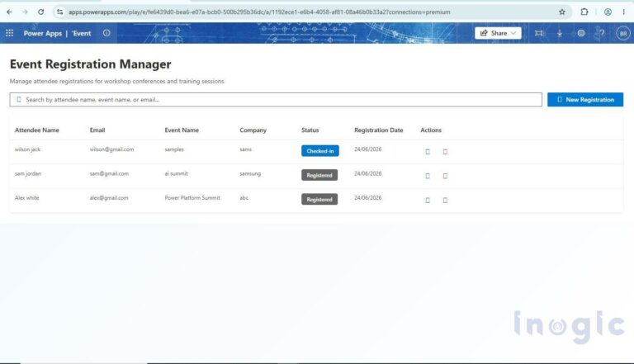Go back with the browser back arrow
Viewport: 634px width, 364px height.
coord(9,12)
